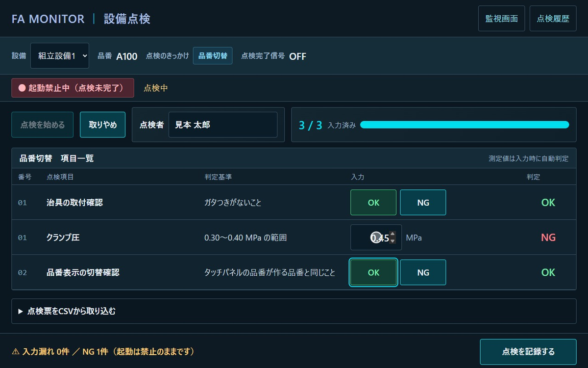Select the criterion ガタつきがないこと
Screen dimensions: 588x368
pyautogui.click(x=233, y=202)
